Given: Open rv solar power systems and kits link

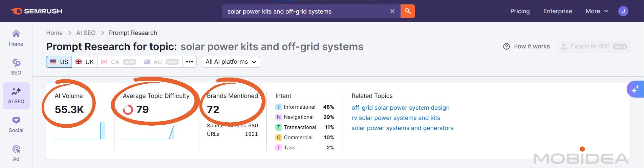Looking at the screenshot, I should point(395,118).
